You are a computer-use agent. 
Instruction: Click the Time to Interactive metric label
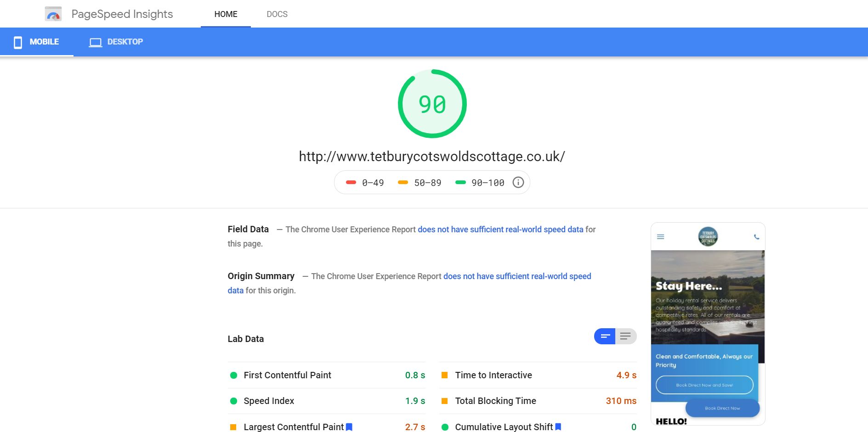click(x=494, y=375)
